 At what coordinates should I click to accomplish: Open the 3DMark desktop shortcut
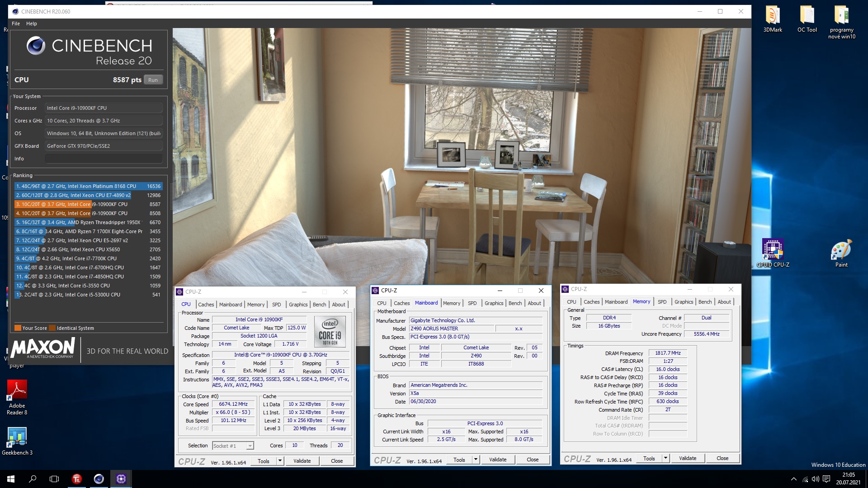(772, 19)
